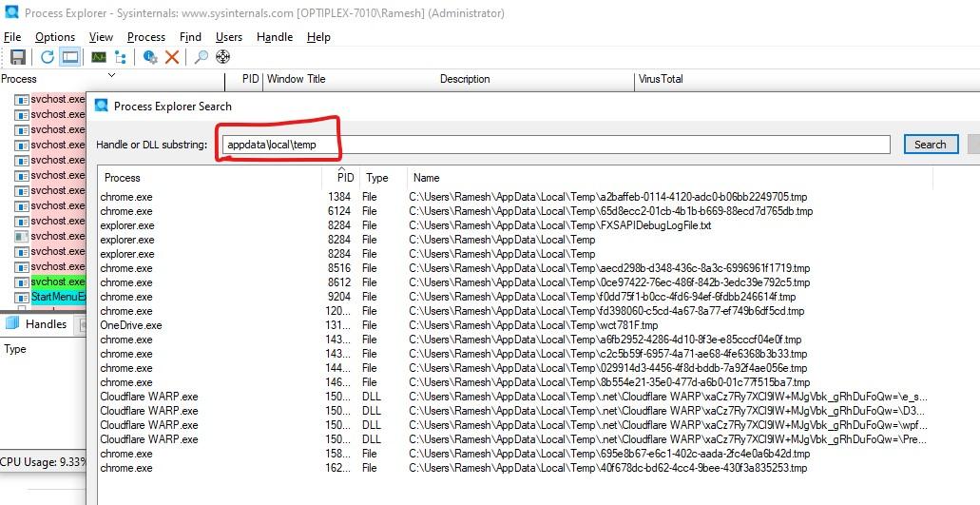This screenshot has height=505, width=980.
Task: Open the File menu
Action: point(12,37)
